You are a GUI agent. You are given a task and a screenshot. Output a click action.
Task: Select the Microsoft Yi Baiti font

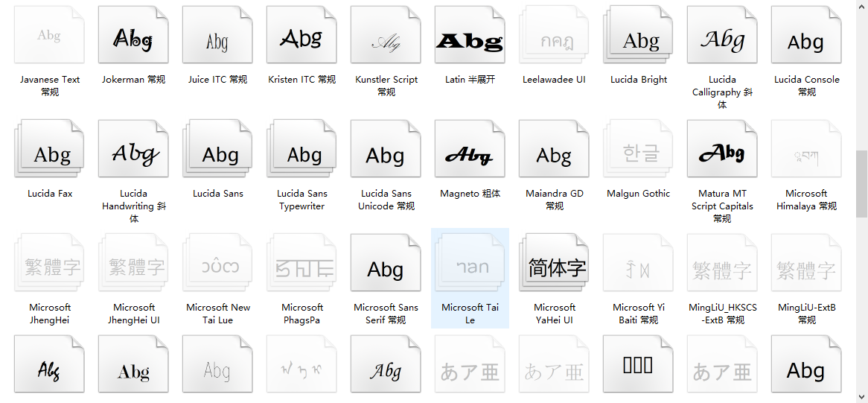[x=638, y=263]
